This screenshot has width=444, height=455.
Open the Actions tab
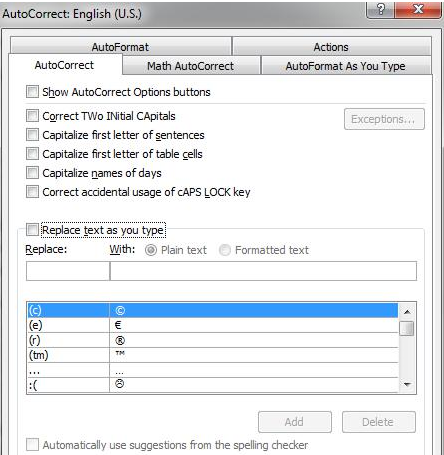coord(331,47)
